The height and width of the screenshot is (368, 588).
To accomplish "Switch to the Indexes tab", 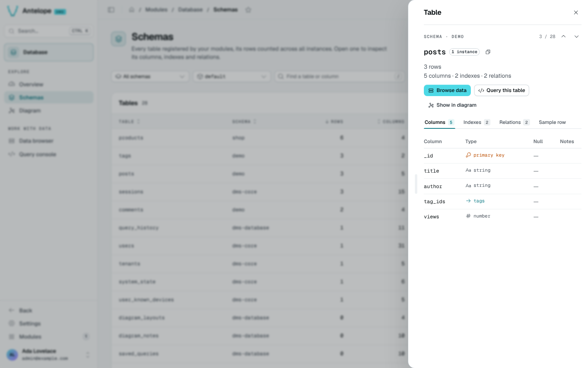I will (x=477, y=122).
